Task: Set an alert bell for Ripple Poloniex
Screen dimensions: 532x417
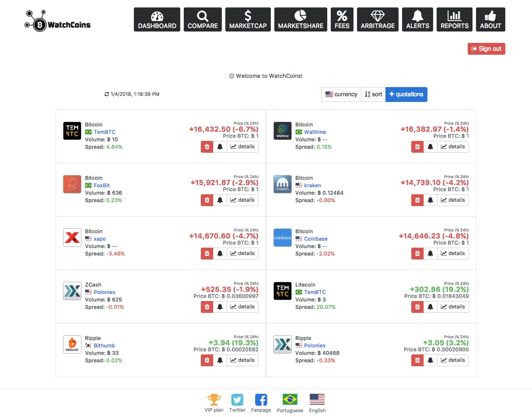Action: [x=430, y=361]
